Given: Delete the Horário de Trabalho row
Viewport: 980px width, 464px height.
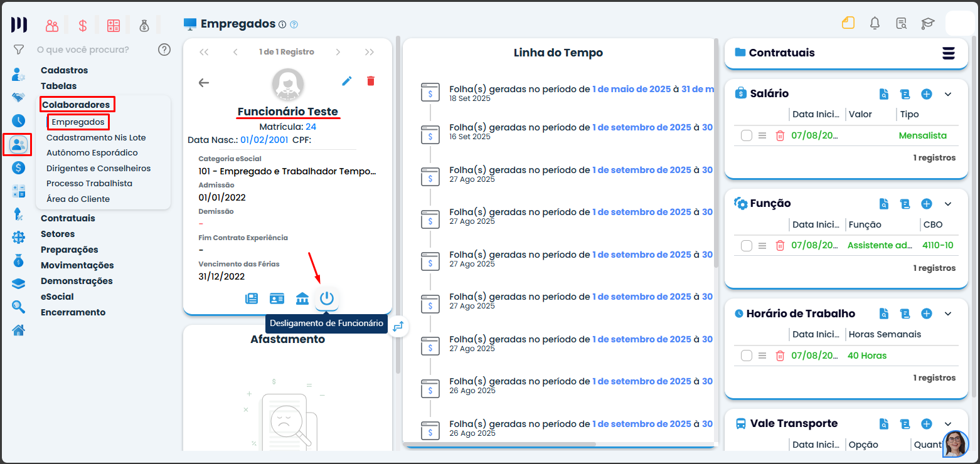Looking at the screenshot, I should (780, 356).
